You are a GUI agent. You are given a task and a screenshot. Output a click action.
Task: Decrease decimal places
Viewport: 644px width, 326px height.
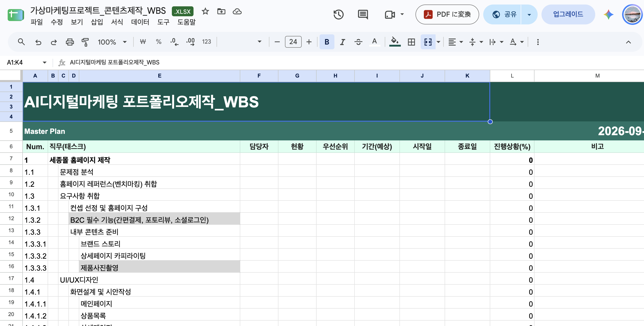click(174, 42)
